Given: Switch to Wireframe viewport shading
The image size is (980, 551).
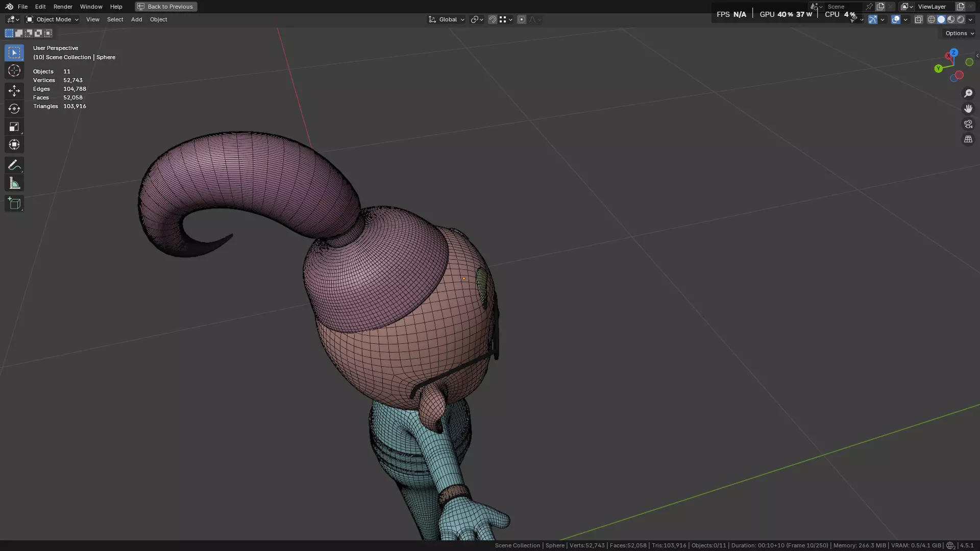Looking at the screenshot, I should coord(932,19).
